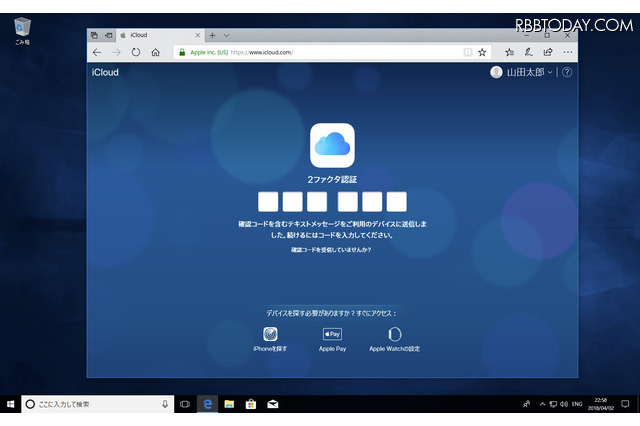Image resolution: width=640 pixels, height=426 pixels.
Task: Click the first verification code box
Action: click(268, 202)
